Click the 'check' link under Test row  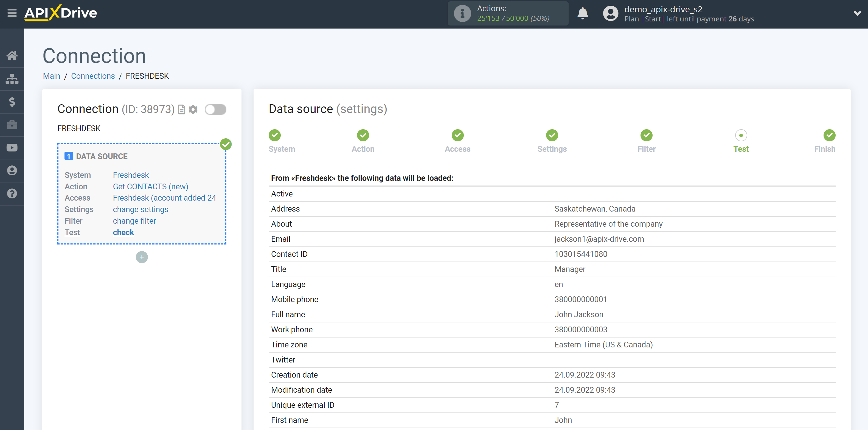tap(123, 232)
